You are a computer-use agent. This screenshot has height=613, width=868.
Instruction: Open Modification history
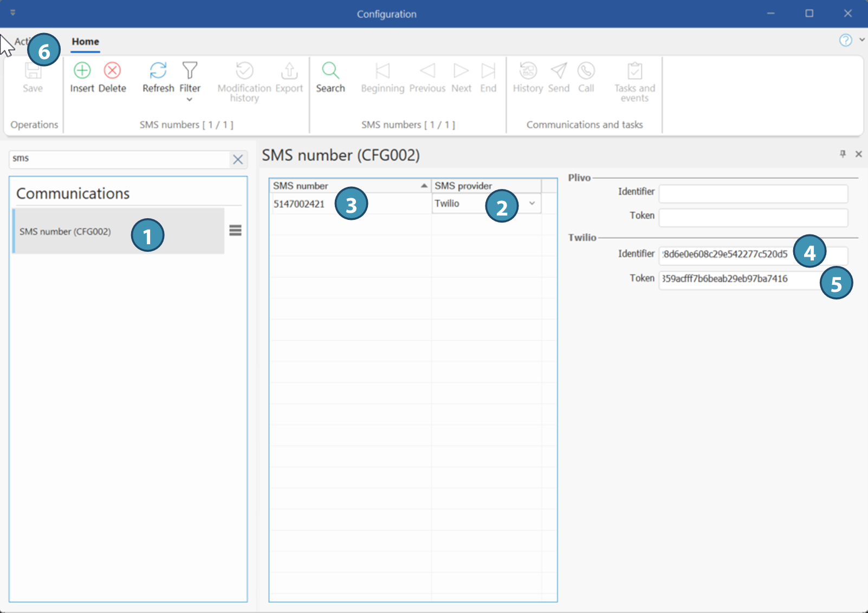pos(244,71)
